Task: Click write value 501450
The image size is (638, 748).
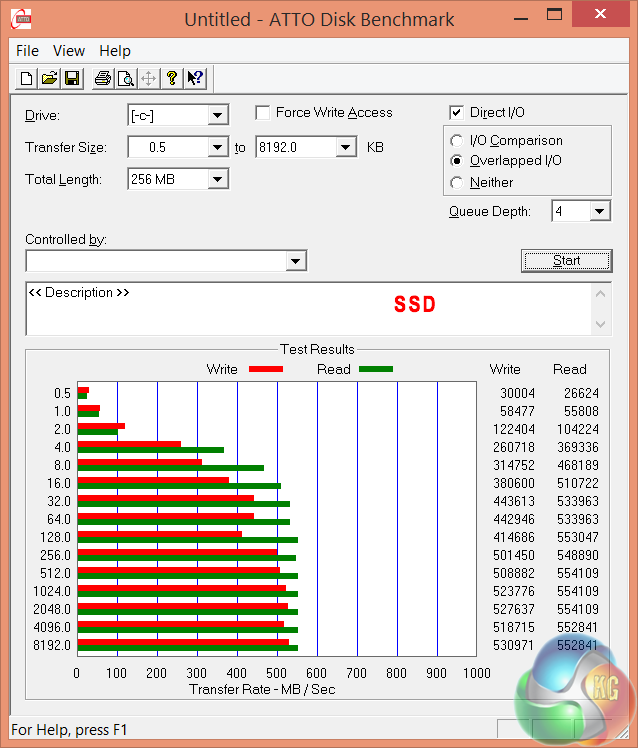Action: click(x=513, y=555)
